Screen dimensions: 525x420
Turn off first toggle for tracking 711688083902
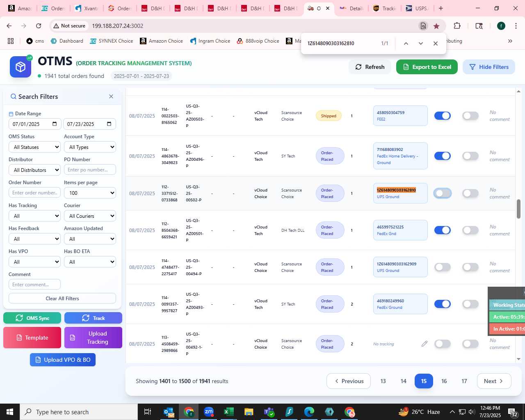tap(443, 156)
